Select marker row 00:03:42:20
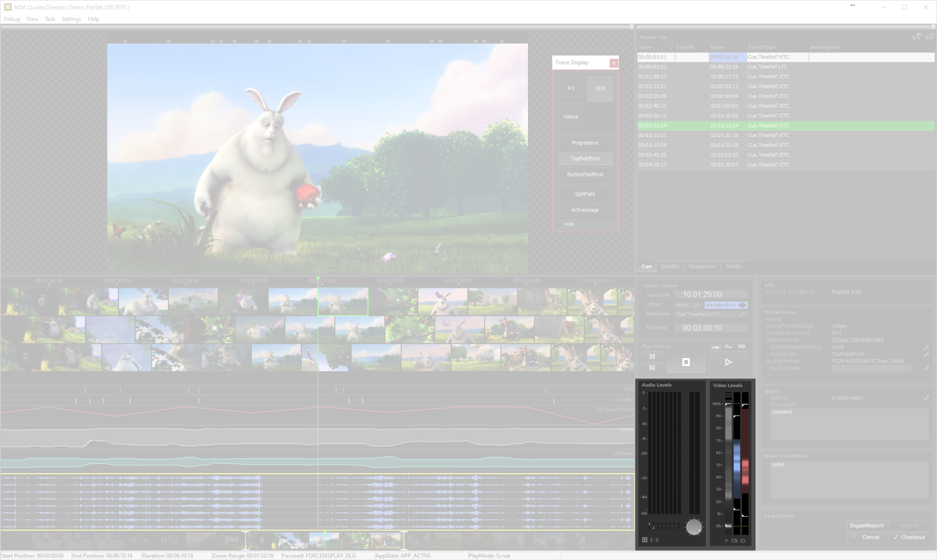Image resolution: width=937 pixels, height=560 pixels. pyautogui.click(x=786, y=155)
